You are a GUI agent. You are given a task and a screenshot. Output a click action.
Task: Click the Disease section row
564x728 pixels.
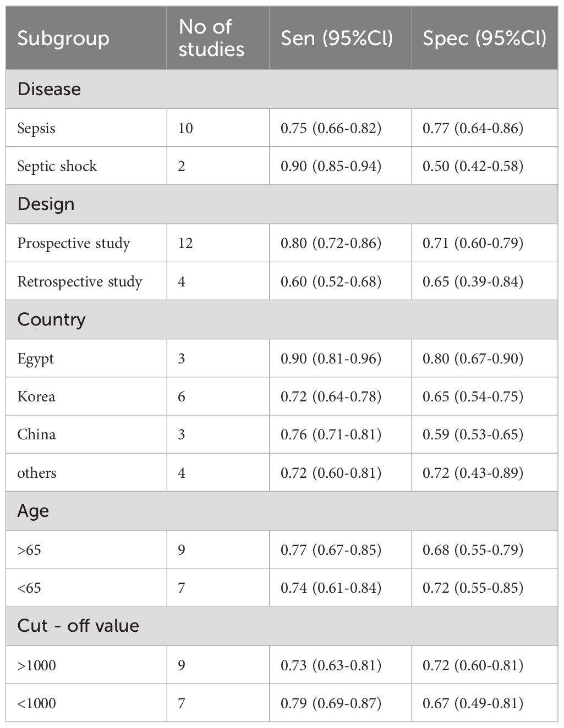(49, 89)
